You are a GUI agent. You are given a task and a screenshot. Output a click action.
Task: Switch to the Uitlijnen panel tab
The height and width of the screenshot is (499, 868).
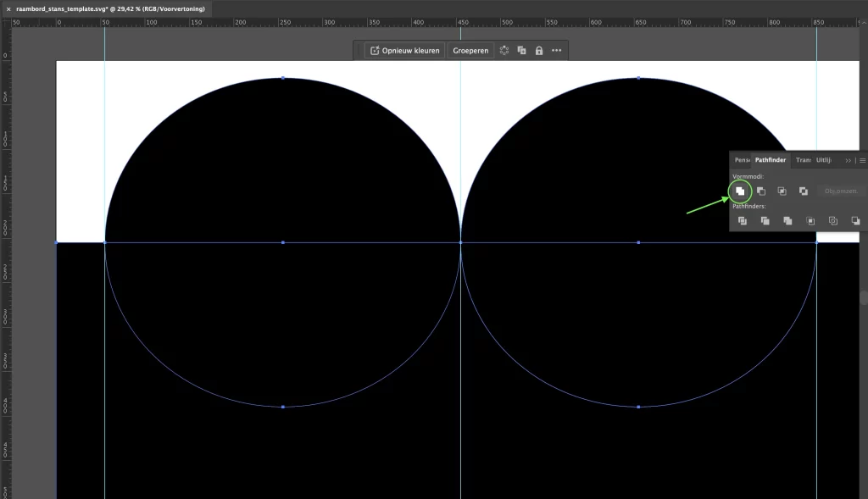824,160
